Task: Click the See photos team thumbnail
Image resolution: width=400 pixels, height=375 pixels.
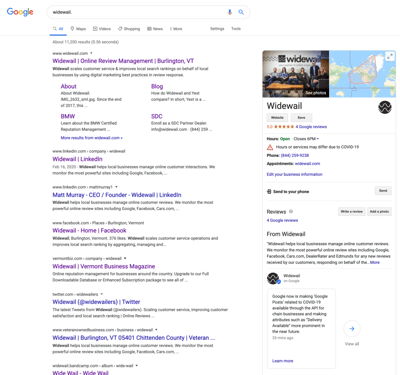Action: pos(296,74)
